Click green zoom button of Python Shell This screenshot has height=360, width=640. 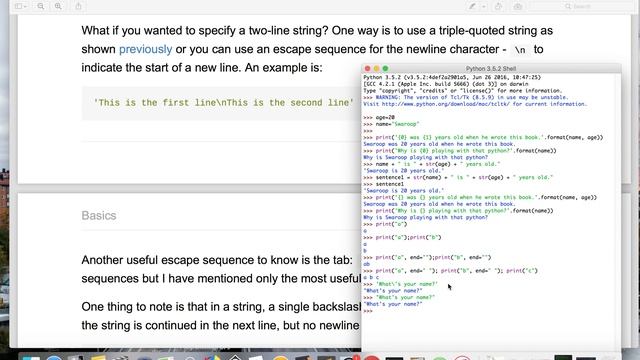[385, 69]
